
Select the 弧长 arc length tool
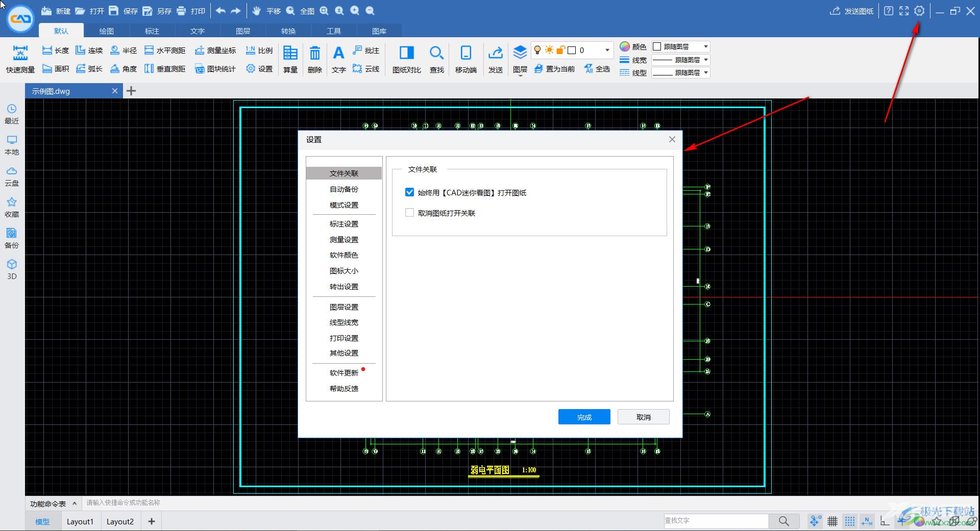pyautogui.click(x=89, y=68)
